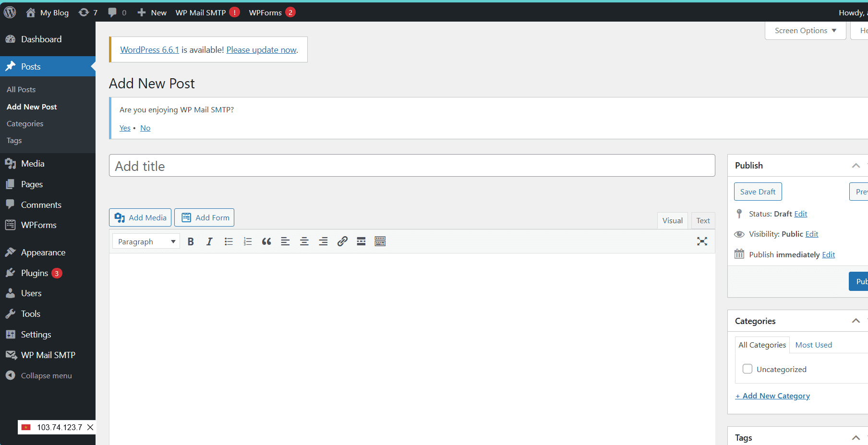Switch to the Text editor tab

[703, 220]
